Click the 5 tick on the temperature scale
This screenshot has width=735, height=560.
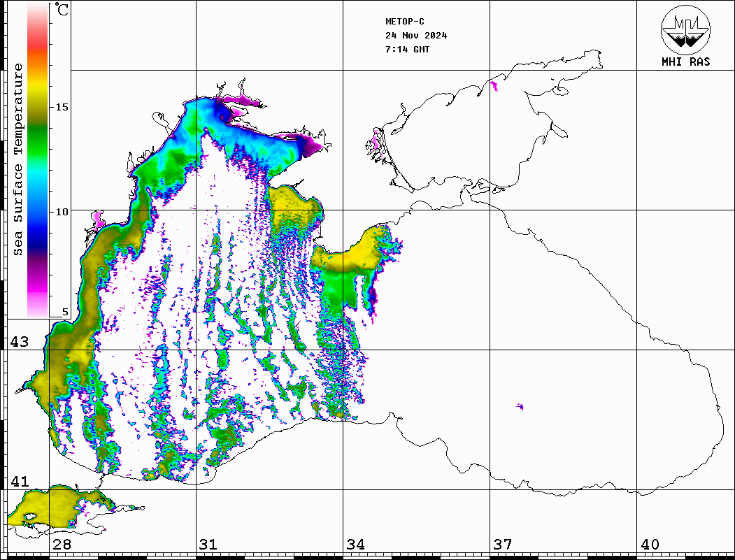tap(65, 312)
